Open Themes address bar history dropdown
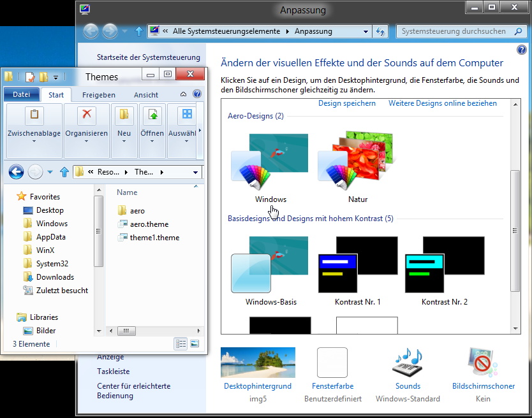 coord(195,172)
